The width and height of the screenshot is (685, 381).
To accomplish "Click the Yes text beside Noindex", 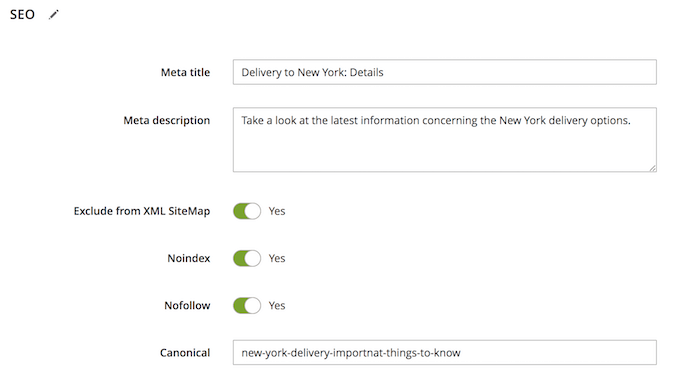I will (277, 258).
